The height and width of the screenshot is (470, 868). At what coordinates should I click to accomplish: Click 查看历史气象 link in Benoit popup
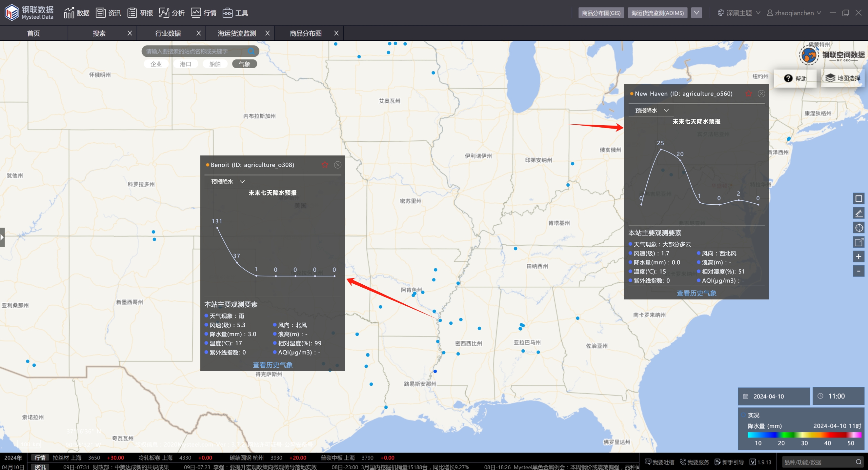coord(273,364)
